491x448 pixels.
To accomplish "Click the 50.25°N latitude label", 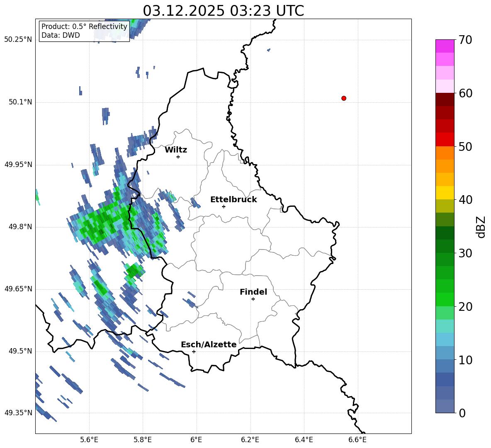I will point(18,40).
